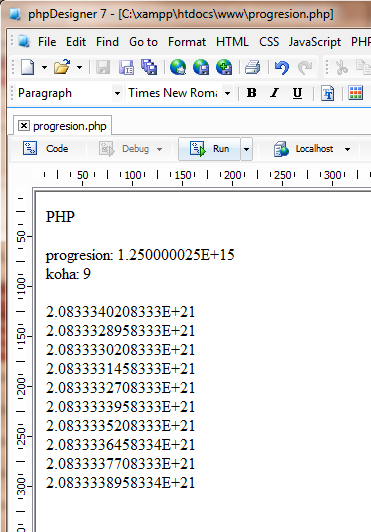
Task: Click the value 2.0833331458333E+21
Action: point(120,369)
